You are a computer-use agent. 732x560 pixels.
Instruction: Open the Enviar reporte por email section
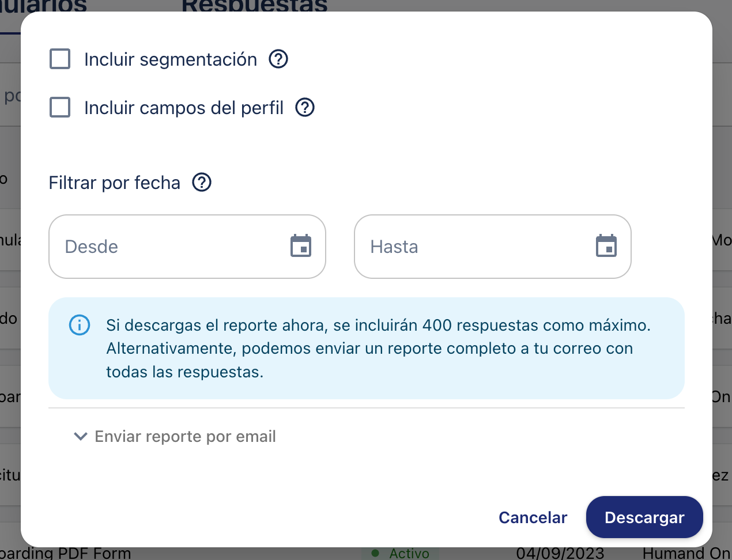(185, 437)
